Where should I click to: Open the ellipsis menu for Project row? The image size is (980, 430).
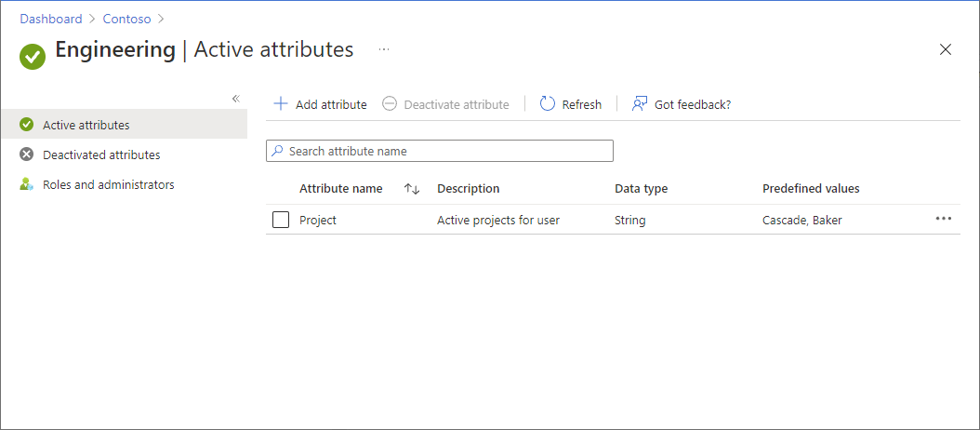pyautogui.click(x=944, y=219)
